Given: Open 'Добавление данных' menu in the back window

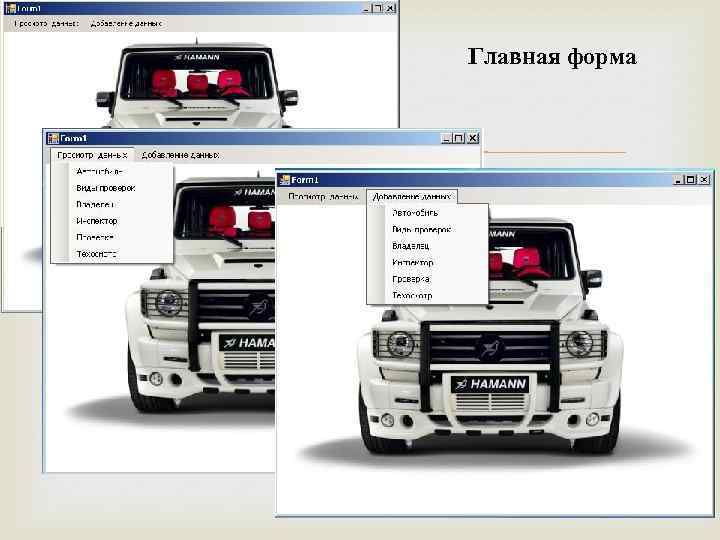Looking at the screenshot, I should pos(126,23).
